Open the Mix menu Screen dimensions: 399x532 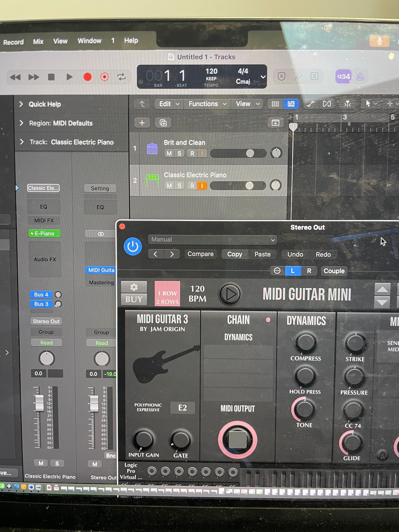(x=38, y=42)
